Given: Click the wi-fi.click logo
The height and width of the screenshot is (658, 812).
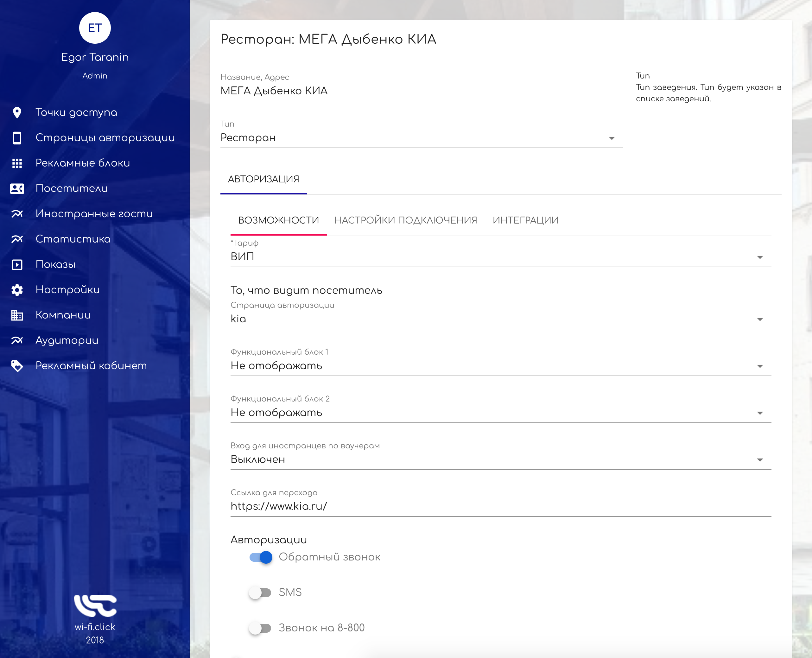Looking at the screenshot, I should pyautogui.click(x=95, y=605).
